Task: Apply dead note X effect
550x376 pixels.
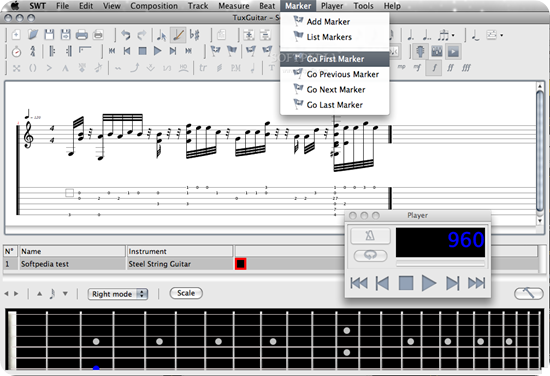Action: [16, 68]
